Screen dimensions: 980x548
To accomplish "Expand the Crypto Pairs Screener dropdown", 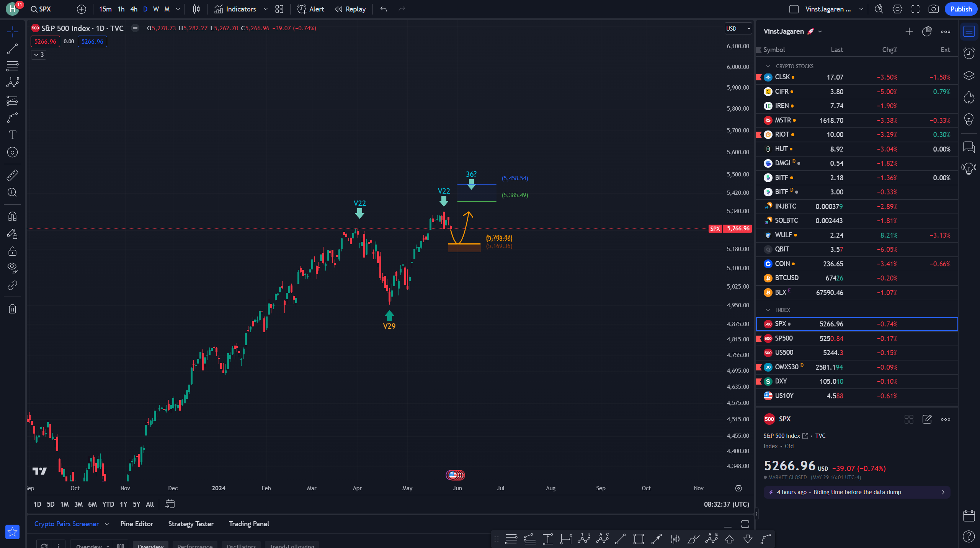I will (107, 524).
